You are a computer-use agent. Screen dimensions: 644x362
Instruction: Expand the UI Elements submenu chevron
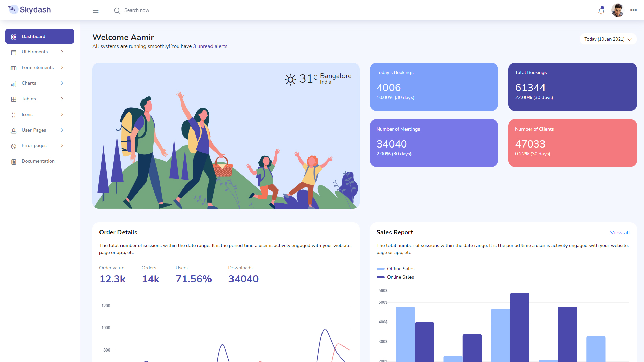coord(62,52)
